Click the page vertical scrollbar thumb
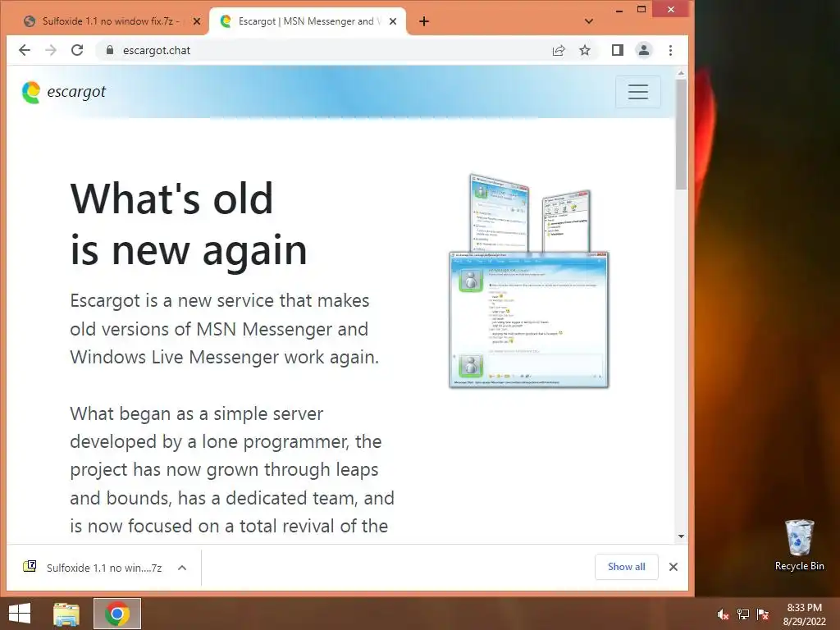 (681, 134)
